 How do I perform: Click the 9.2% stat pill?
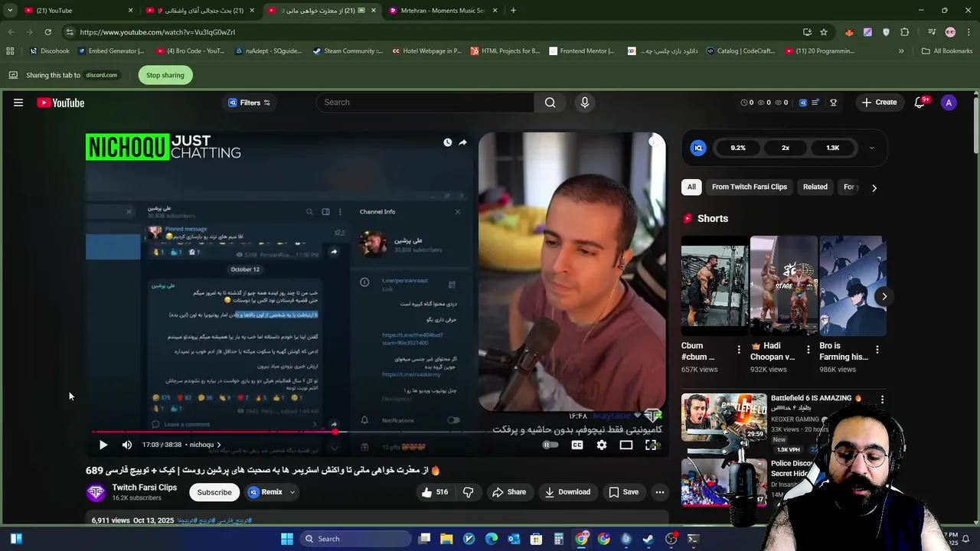738,148
